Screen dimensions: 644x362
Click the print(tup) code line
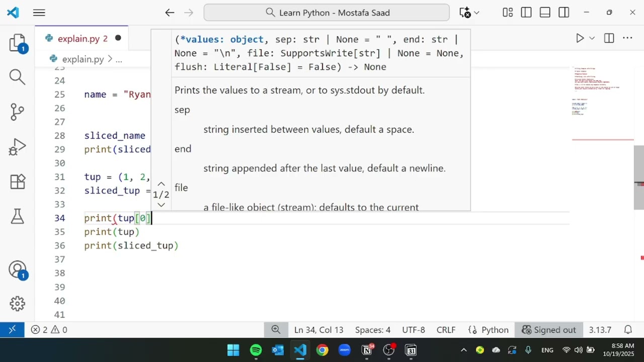pyautogui.click(x=112, y=232)
